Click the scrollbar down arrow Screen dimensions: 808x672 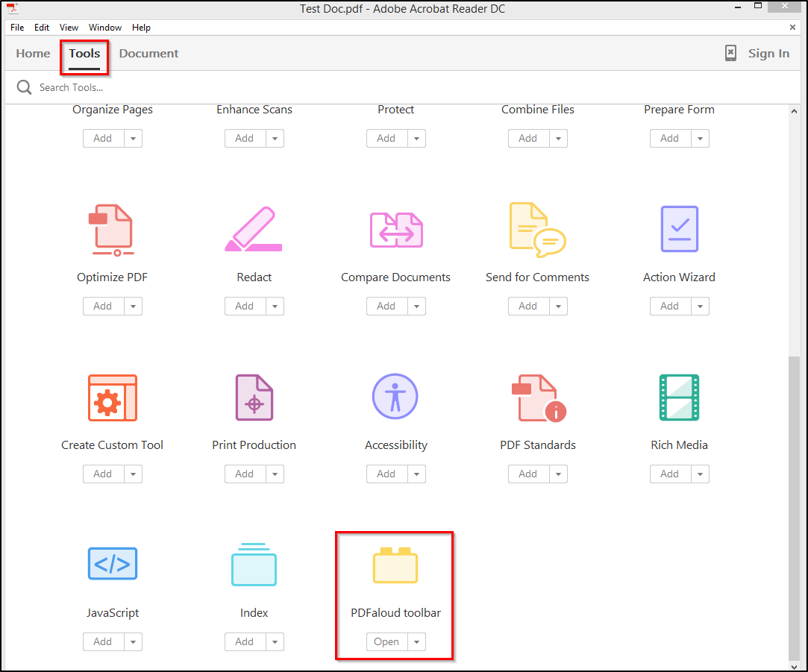pos(794,666)
